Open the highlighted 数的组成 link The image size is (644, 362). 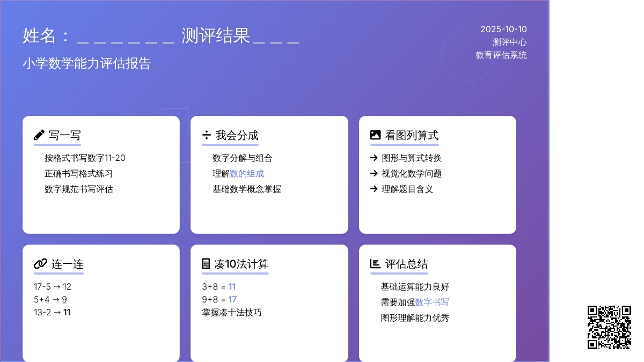tap(247, 174)
